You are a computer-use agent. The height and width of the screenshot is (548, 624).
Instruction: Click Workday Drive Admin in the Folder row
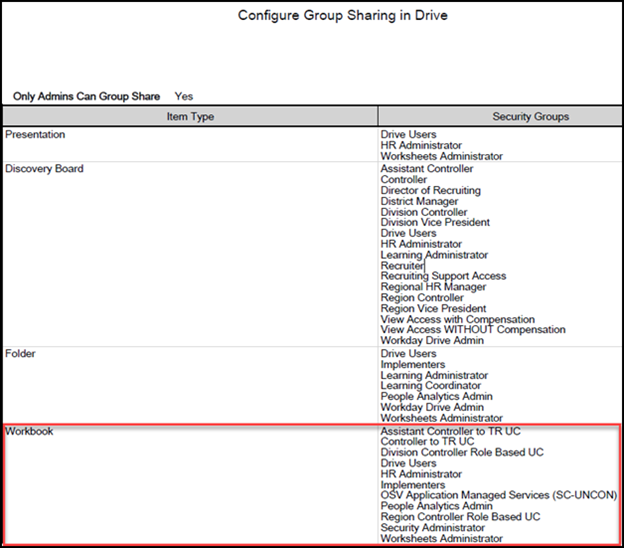(x=432, y=407)
